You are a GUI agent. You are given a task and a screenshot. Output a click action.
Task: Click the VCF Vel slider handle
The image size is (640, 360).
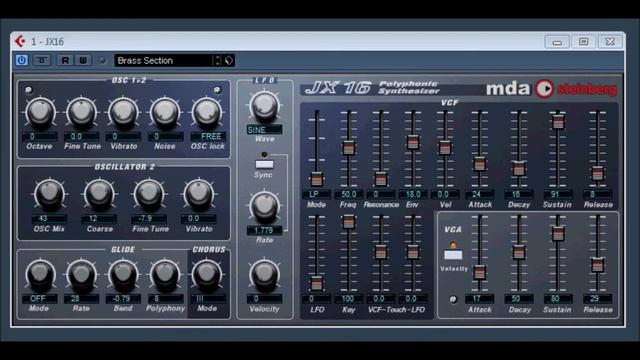[444, 147]
